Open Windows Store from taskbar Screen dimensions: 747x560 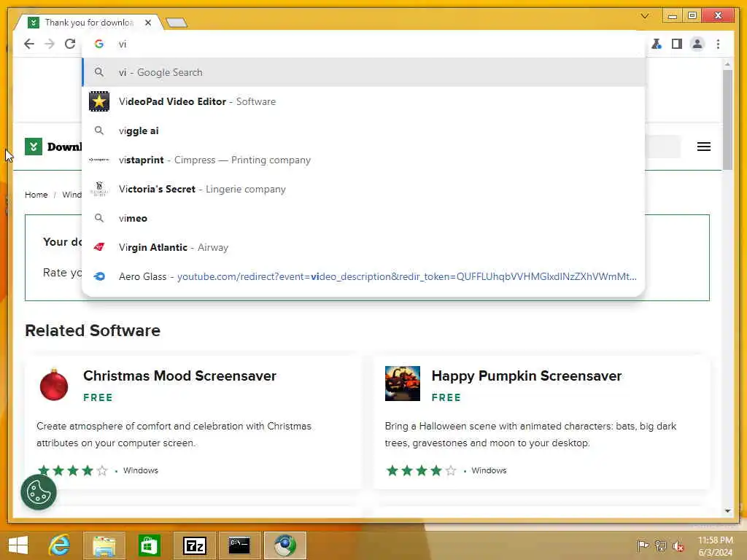point(149,545)
